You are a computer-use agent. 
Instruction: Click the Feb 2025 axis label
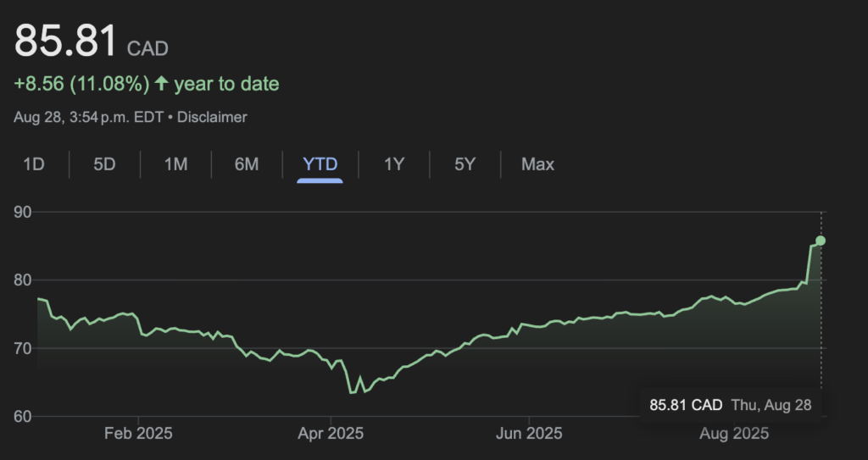click(x=138, y=434)
